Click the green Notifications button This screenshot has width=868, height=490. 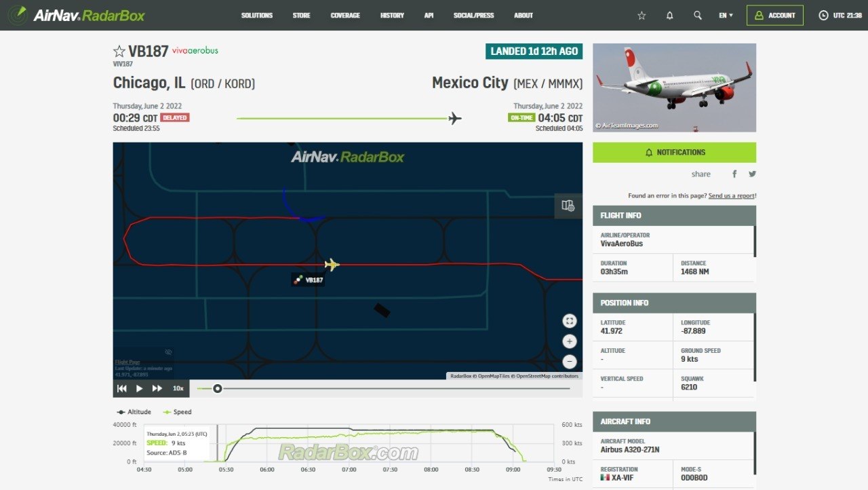[x=674, y=153]
